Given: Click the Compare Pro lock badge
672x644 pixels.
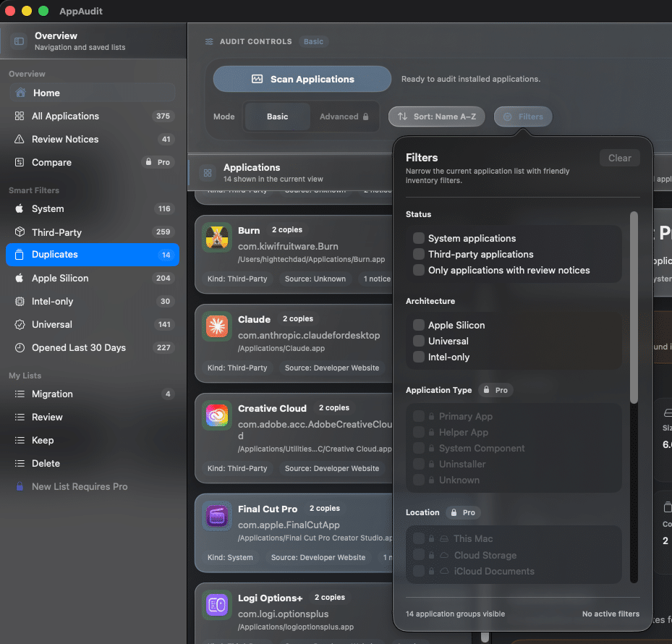Looking at the screenshot, I should [158, 162].
